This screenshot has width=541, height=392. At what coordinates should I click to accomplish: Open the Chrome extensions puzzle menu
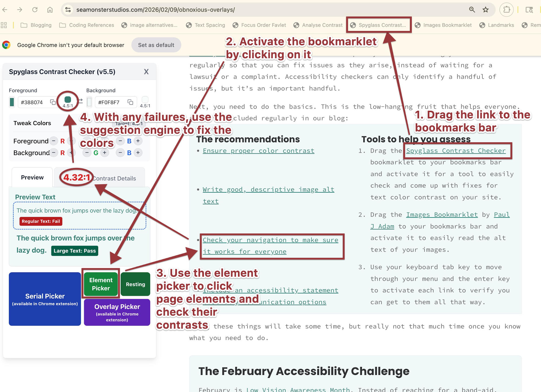click(506, 10)
